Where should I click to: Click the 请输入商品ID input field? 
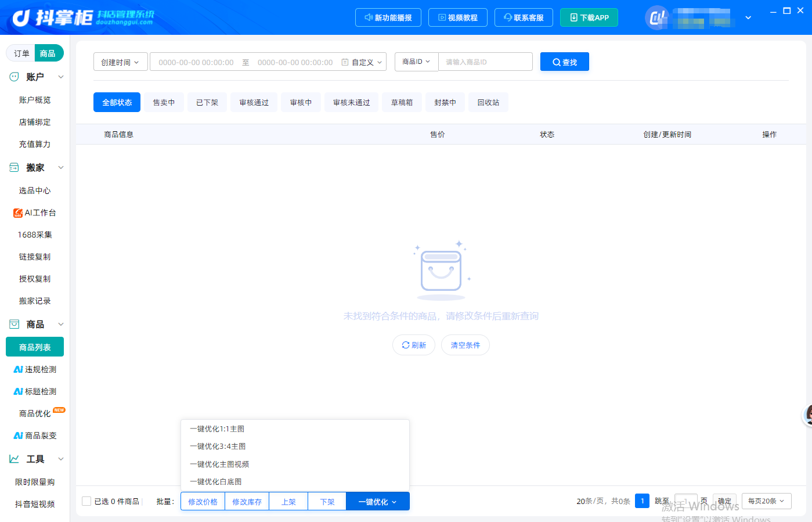[485, 62]
